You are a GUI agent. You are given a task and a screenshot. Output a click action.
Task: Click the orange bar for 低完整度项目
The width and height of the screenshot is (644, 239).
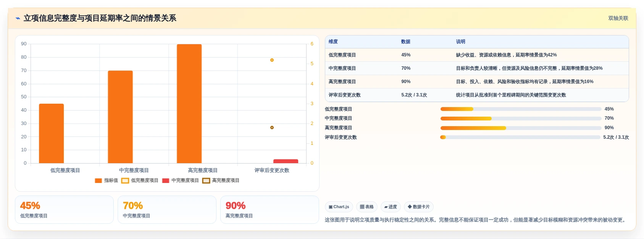pos(52,133)
